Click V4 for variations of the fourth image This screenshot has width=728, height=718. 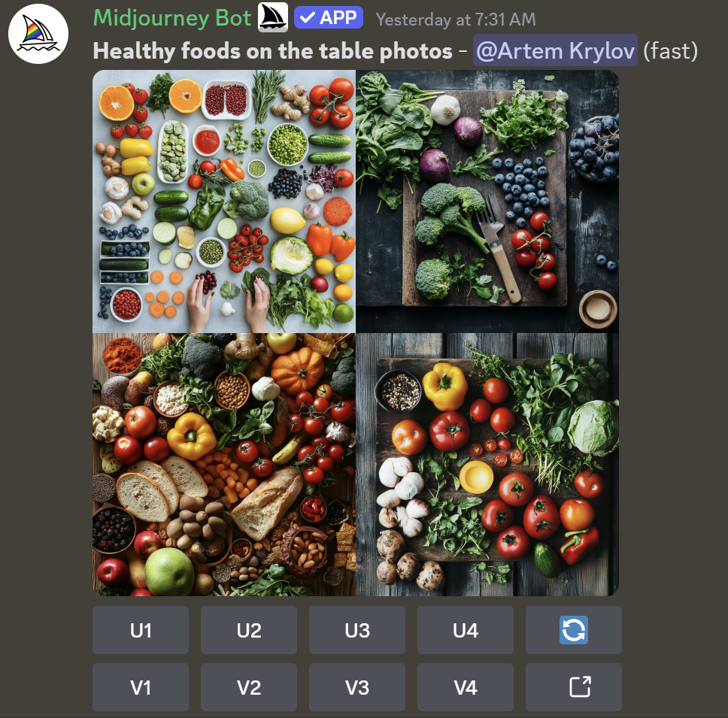[466, 687]
